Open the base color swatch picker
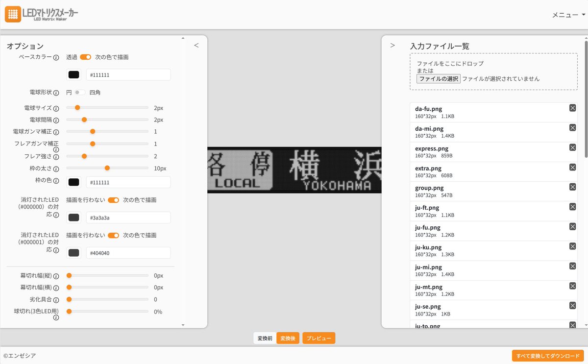 pos(74,75)
